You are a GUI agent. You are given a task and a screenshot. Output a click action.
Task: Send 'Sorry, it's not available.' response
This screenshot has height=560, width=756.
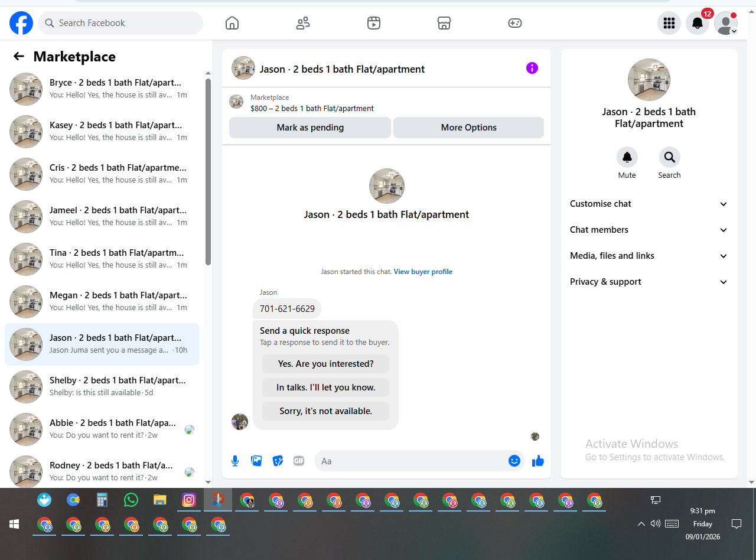click(326, 411)
